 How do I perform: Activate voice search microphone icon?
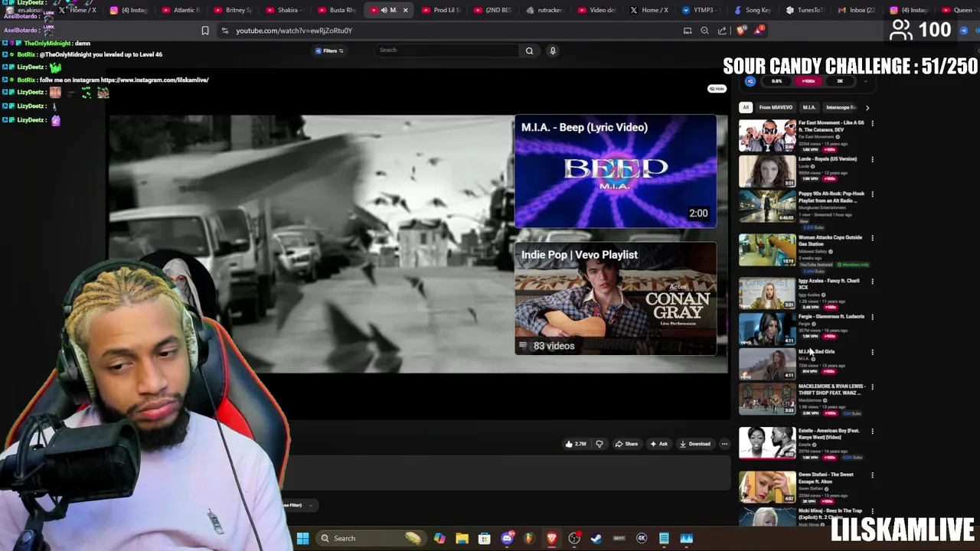pos(552,51)
